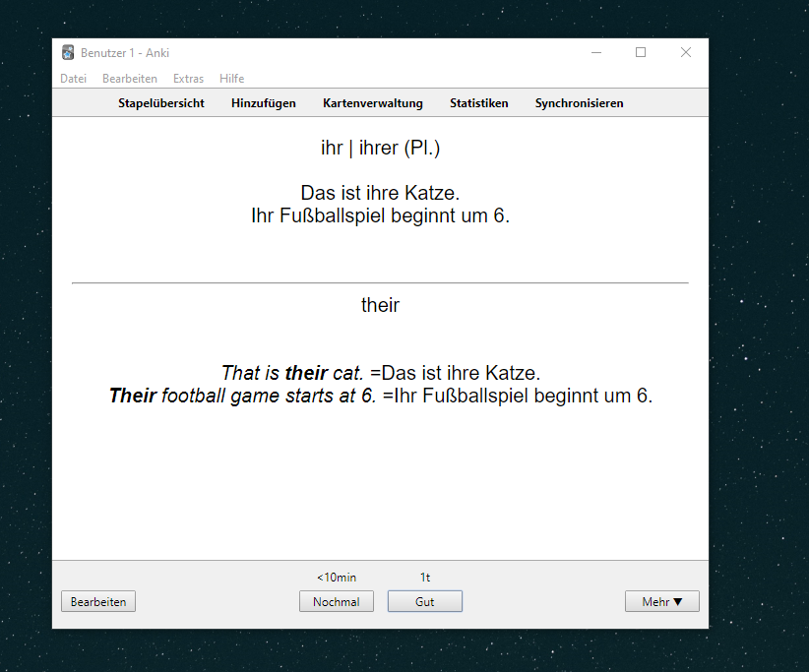
Task: Click the '1t' interval label
Action: click(425, 578)
